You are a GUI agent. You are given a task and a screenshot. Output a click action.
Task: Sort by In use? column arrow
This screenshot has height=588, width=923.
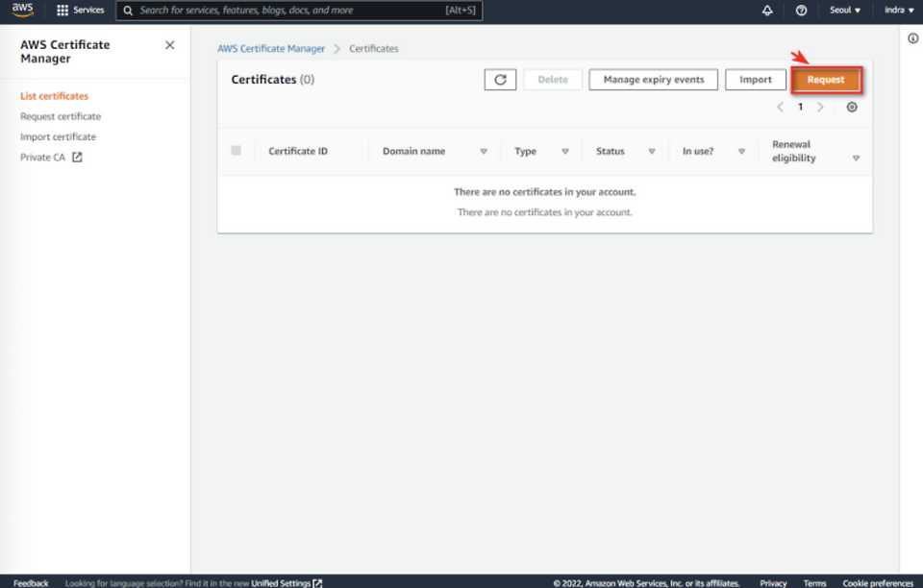pyautogui.click(x=741, y=151)
